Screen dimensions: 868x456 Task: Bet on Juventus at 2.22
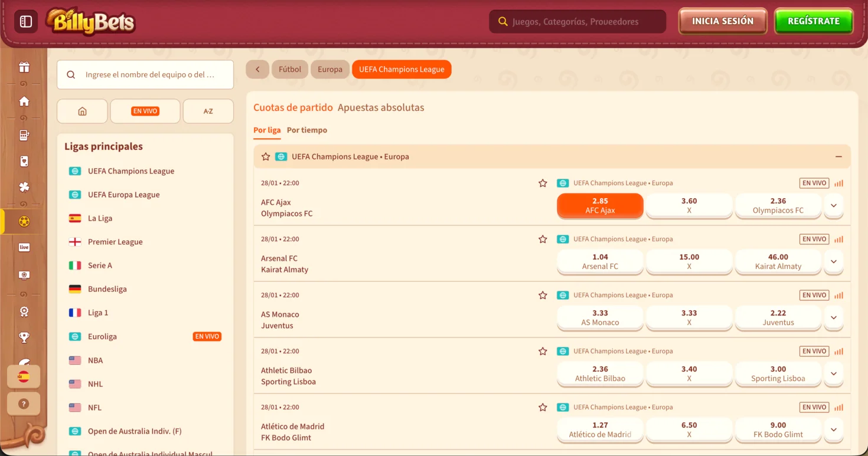pyautogui.click(x=778, y=318)
